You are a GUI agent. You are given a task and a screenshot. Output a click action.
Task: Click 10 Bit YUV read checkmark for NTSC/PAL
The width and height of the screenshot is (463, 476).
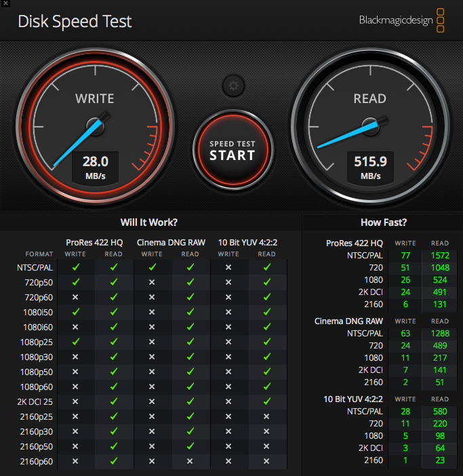[267, 267]
